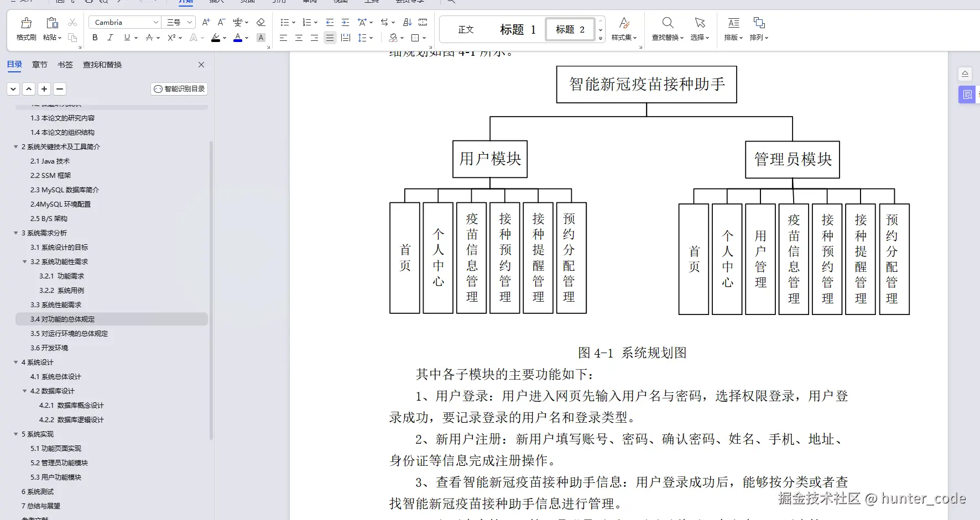The image size is (980, 520).
Task: Open the Layout (排版) tool
Action: (x=733, y=29)
